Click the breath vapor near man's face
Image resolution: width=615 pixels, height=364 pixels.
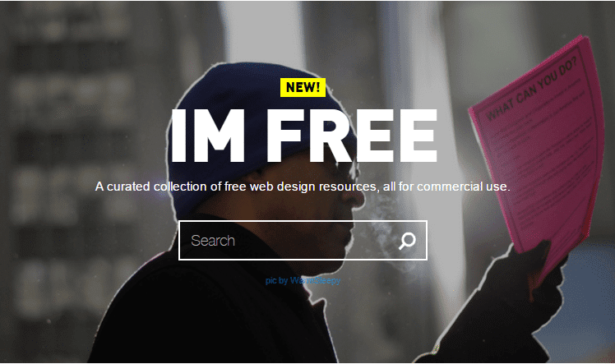[x=386, y=231]
